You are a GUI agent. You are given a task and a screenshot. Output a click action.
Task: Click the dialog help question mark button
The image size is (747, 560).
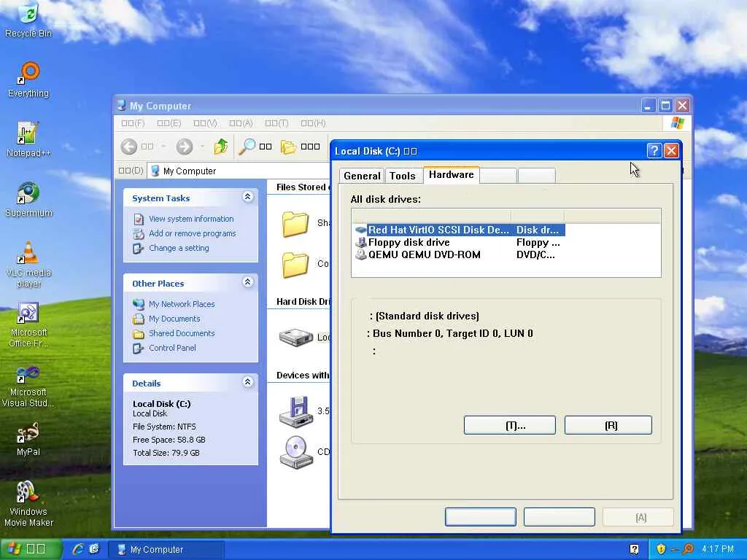(654, 150)
